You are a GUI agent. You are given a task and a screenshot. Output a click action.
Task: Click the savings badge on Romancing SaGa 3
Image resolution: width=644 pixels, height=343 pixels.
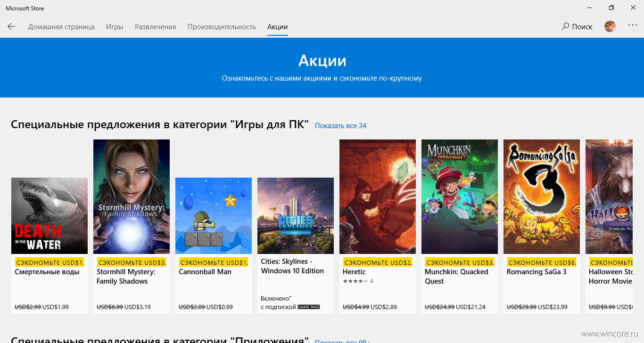point(542,262)
